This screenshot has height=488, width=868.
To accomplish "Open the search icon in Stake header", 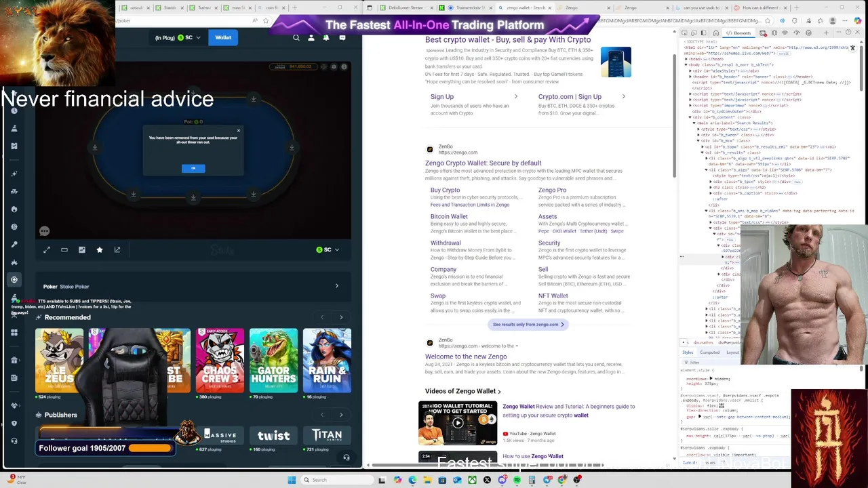I will click(x=296, y=38).
